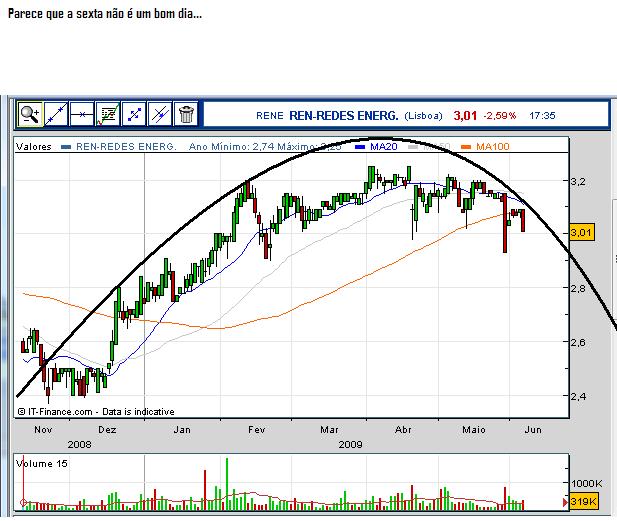
Task: Click the Maio month axis label
Action: [474, 430]
